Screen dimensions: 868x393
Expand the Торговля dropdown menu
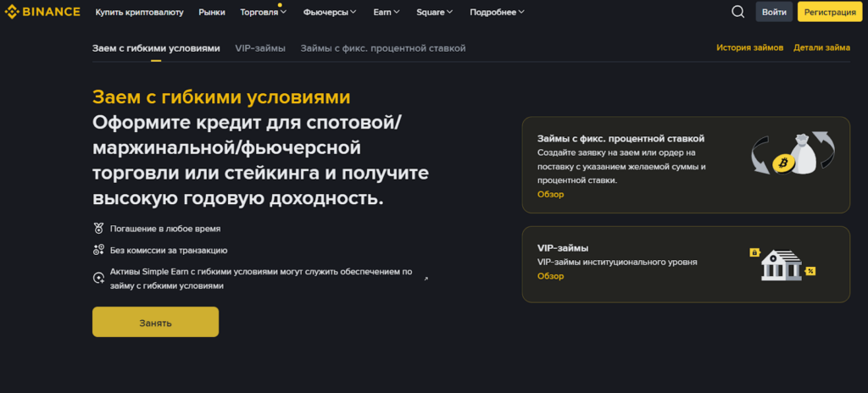264,13
